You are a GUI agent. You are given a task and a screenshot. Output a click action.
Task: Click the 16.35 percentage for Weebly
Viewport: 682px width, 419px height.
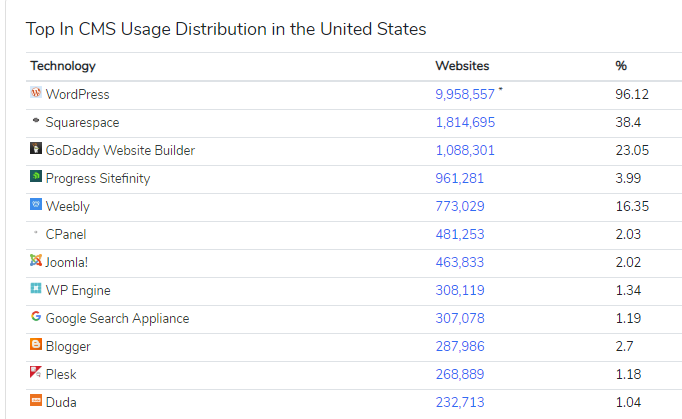pos(632,206)
